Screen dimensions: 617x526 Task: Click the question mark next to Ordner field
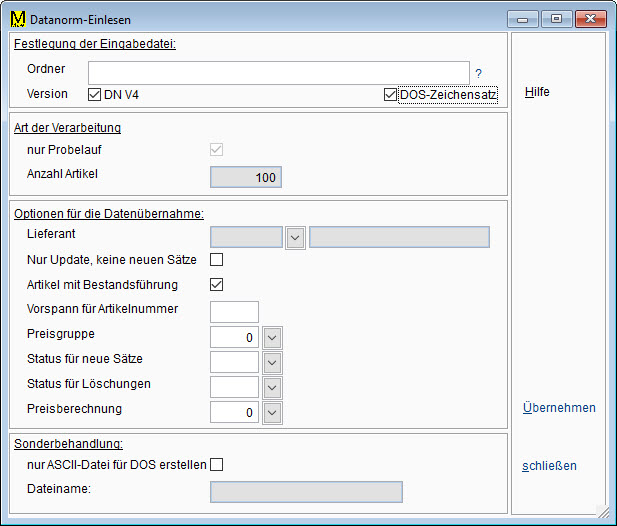(x=478, y=73)
